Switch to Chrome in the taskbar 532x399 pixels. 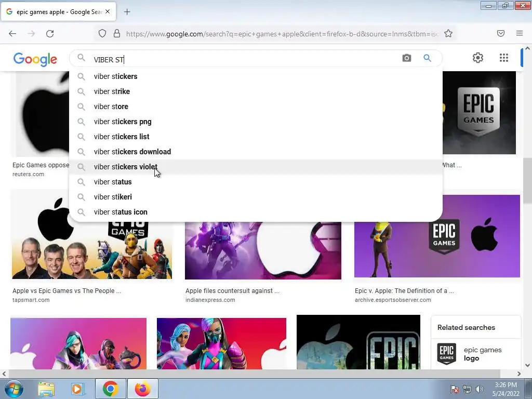click(110, 389)
